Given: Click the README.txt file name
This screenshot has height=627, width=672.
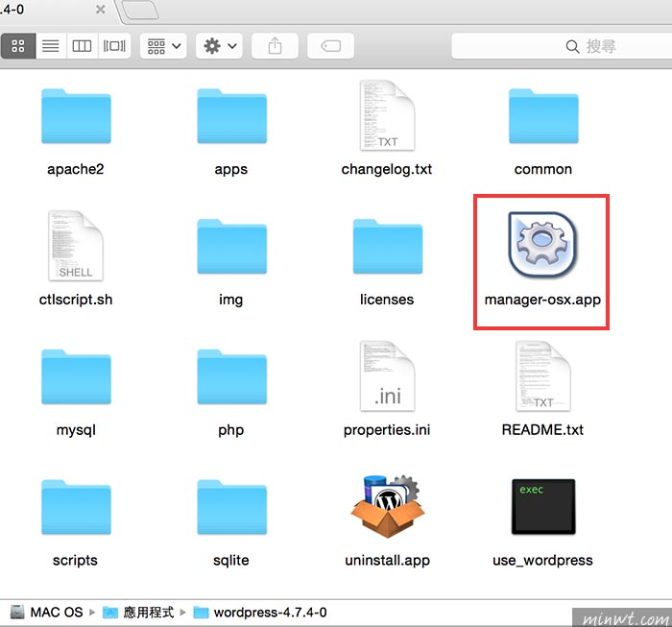Looking at the screenshot, I should (x=543, y=430).
